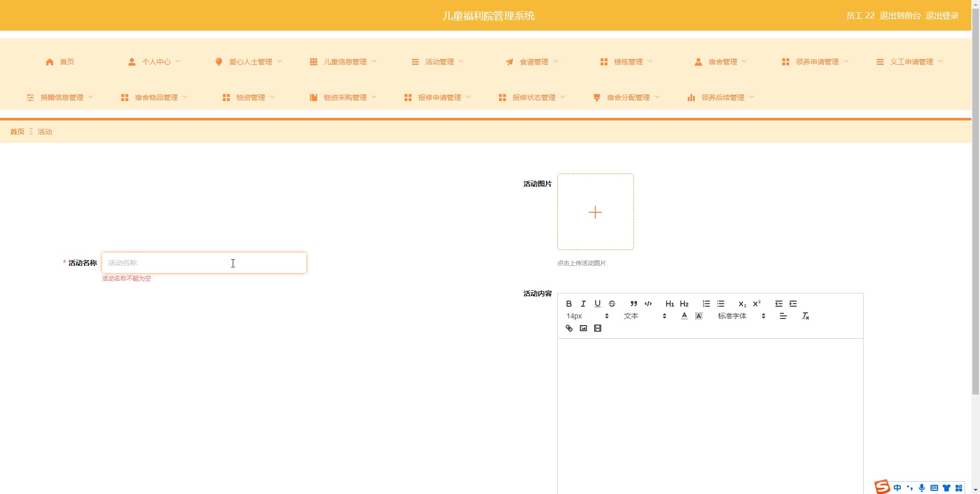The height and width of the screenshot is (494, 980).
Task: Expand the 食谱管理 menu
Action: tap(532, 62)
